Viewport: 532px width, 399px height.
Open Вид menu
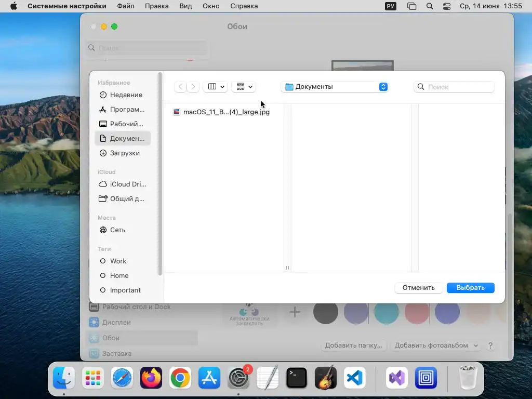pos(185,6)
